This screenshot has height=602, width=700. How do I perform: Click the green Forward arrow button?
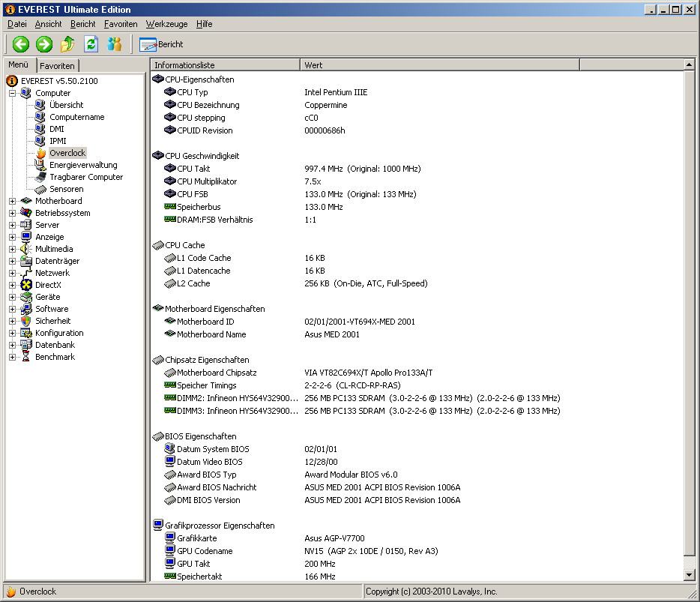click(x=43, y=44)
